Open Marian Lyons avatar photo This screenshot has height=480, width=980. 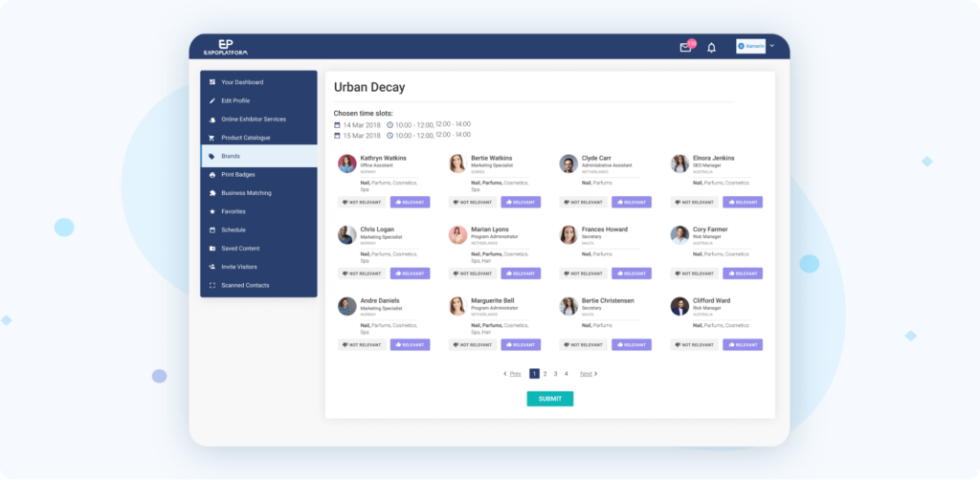click(458, 234)
